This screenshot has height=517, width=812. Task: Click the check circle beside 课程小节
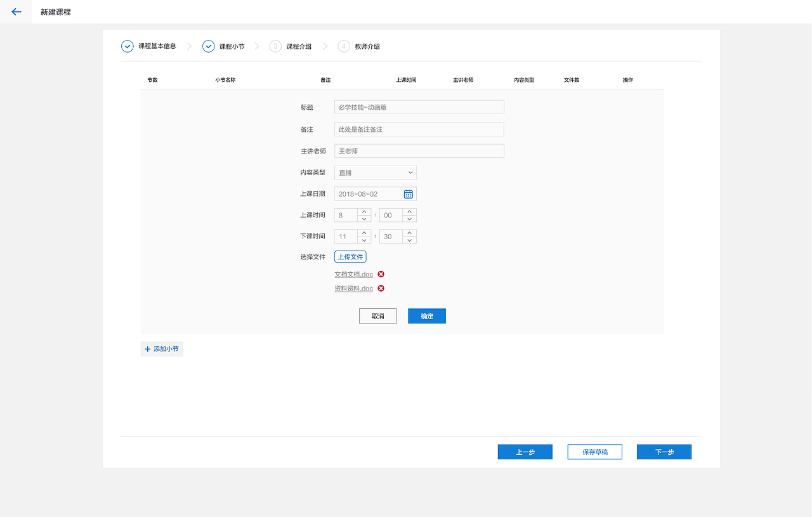209,46
